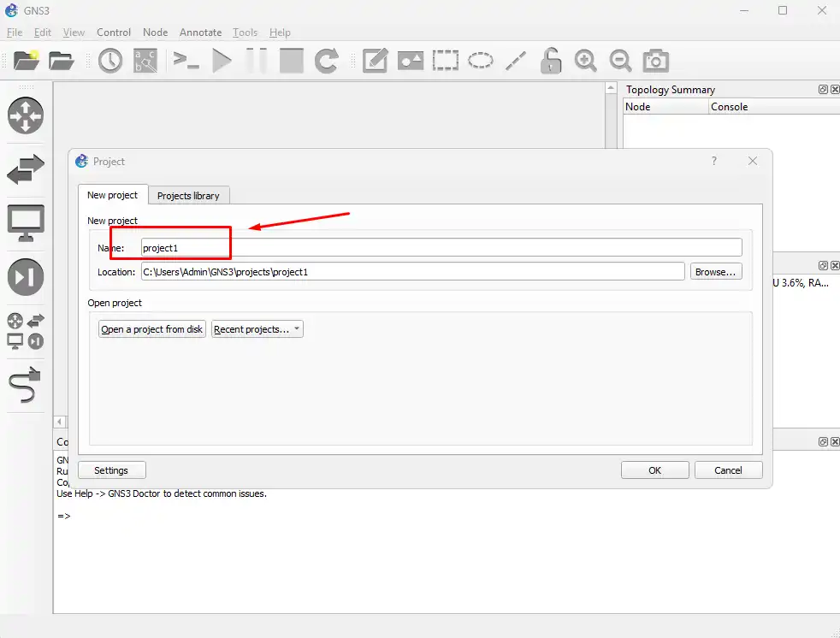Viewport: 840px width, 638px height.
Task: Suspend all nodes with pause icon
Action: click(257, 61)
